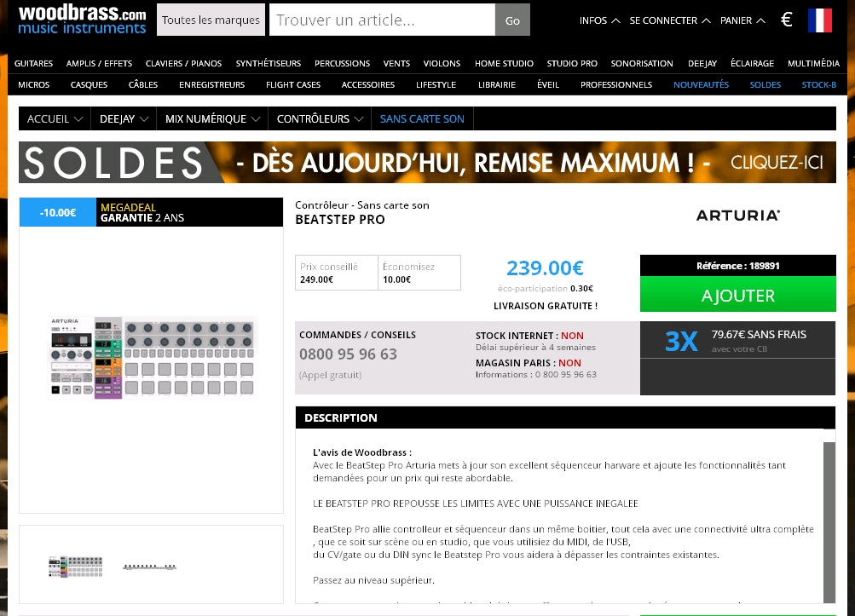The image size is (855, 616).
Task: Open the STUDIO PRO category
Action: click(x=572, y=63)
